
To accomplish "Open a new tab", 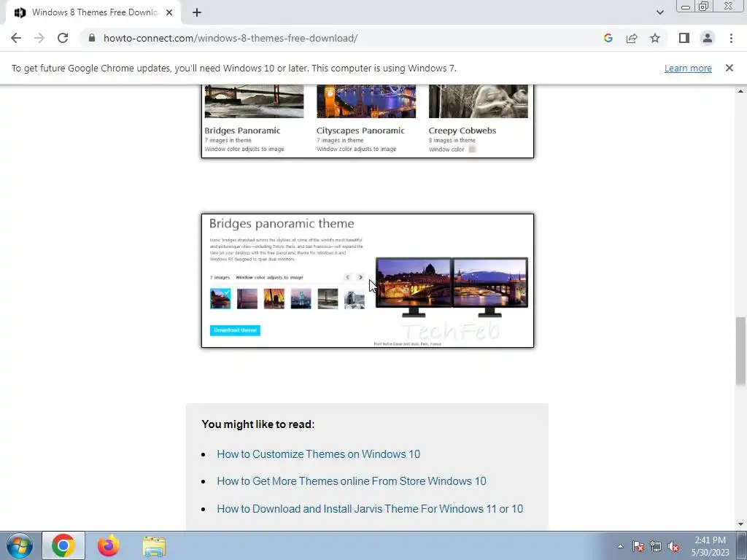I will [197, 12].
